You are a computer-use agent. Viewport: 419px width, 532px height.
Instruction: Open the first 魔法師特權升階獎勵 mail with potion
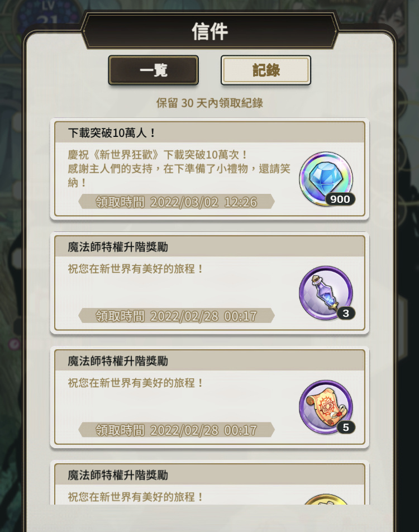[x=209, y=283]
